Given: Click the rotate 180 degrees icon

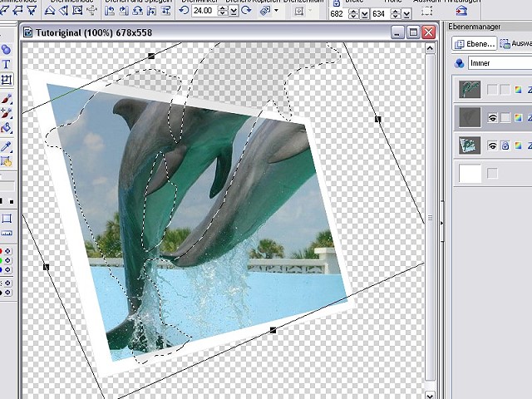Looking at the screenshot, I should 137,11.
